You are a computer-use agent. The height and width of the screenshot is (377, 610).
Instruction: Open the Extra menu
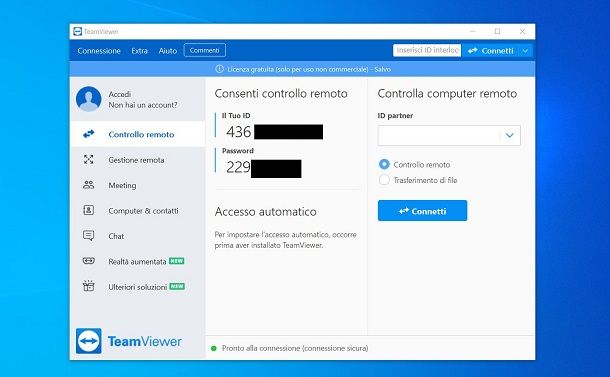coord(140,51)
